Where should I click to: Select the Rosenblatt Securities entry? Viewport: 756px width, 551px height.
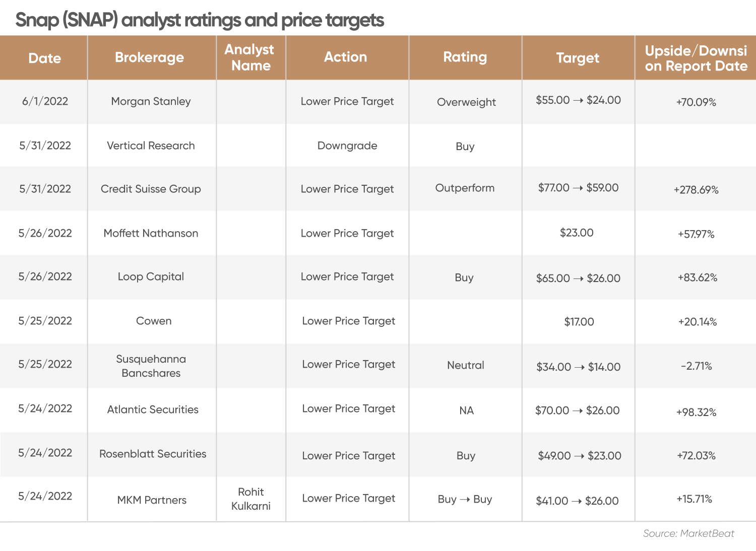pyautogui.click(x=153, y=454)
